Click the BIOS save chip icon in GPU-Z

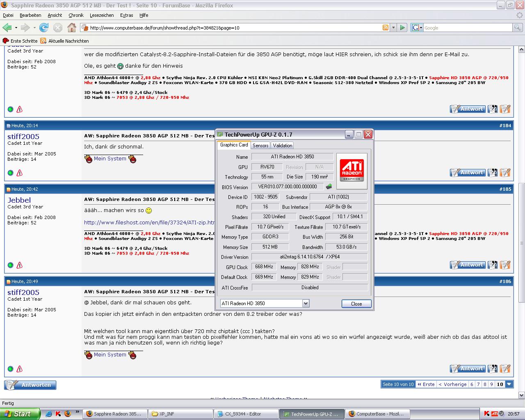329,187
